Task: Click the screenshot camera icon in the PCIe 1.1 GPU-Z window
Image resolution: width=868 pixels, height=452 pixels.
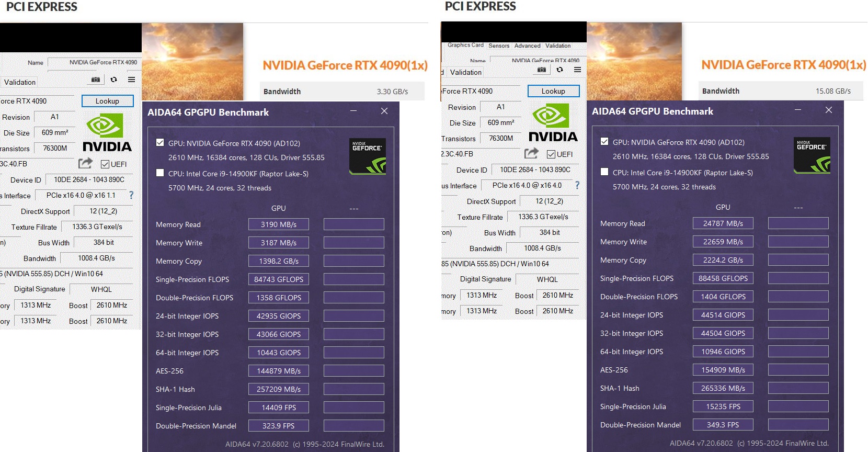Action: (96, 80)
